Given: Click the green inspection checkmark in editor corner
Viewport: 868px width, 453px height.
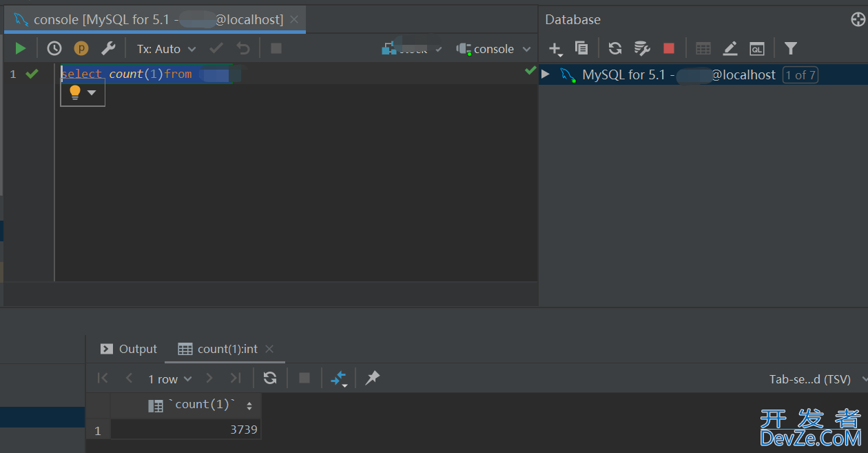Looking at the screenshot, I should pyautogui.click(x=530, y=70).
